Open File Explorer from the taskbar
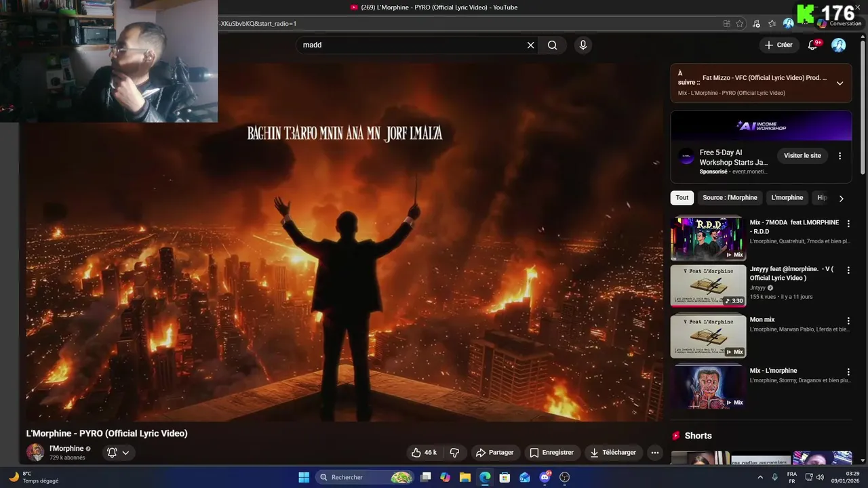Image resolution: width=868 pixels, height=488 pixels. (465, 477)
